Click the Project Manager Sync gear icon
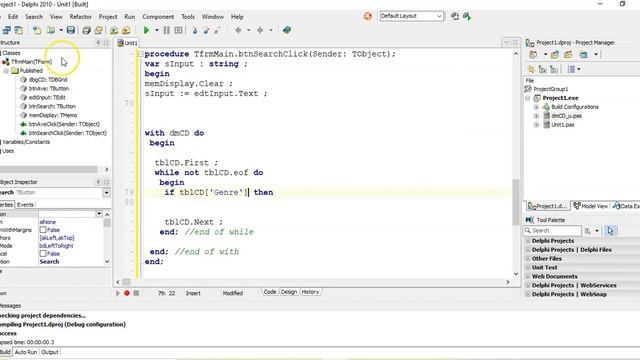Image resolution: width=640 pixels, height=360 pixels. tap(531, 69)
